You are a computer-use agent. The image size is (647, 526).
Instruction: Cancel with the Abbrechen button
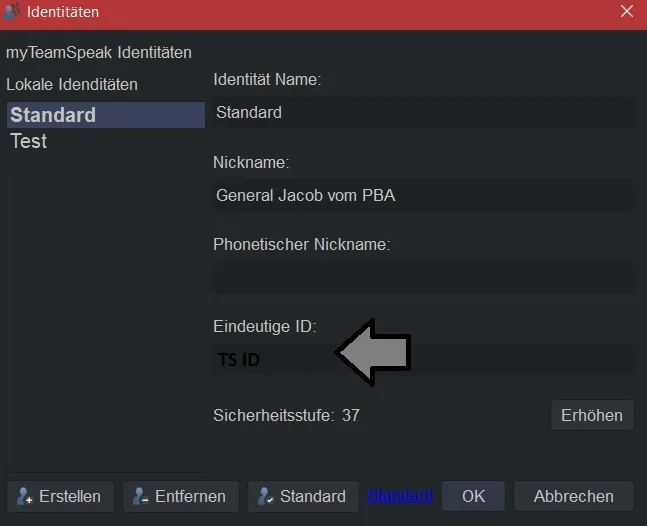click(574, 496)
